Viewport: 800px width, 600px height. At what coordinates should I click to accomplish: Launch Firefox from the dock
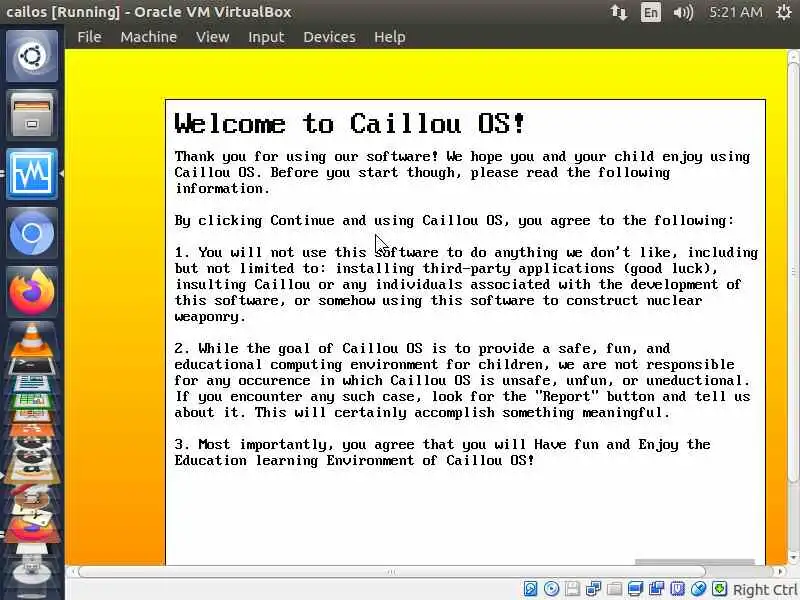32,292
